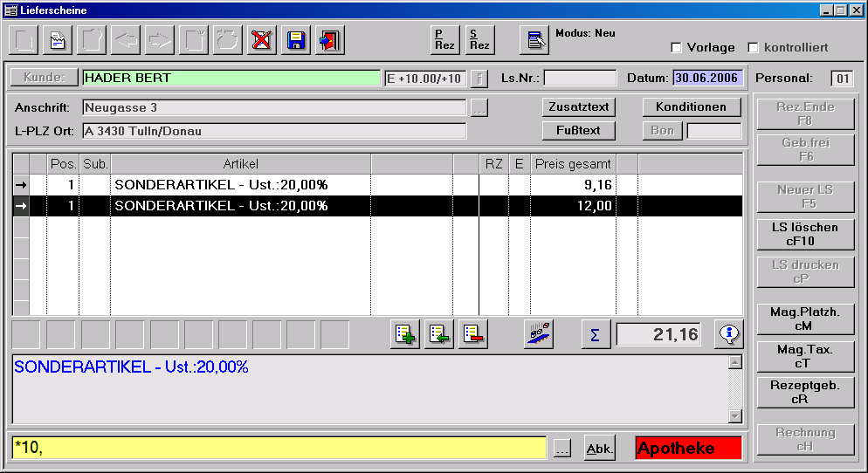Click the sigma sum total button
This screenshot has height=473, width=868.
(596, 334)
